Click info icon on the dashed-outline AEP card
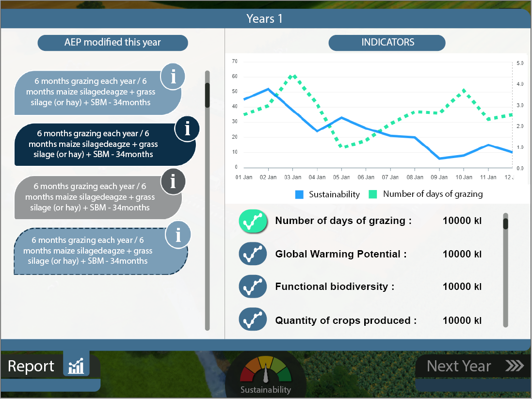The image size is (532, 399). 178,236
